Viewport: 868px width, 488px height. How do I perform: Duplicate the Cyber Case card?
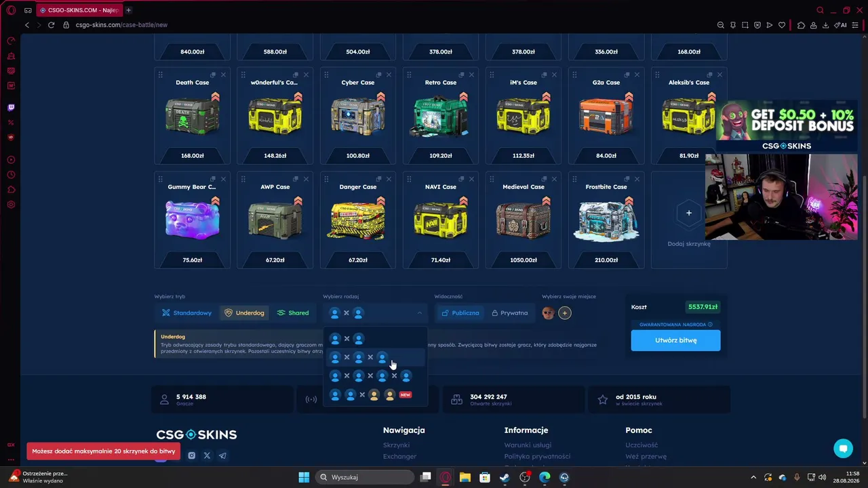click(378, 75)
